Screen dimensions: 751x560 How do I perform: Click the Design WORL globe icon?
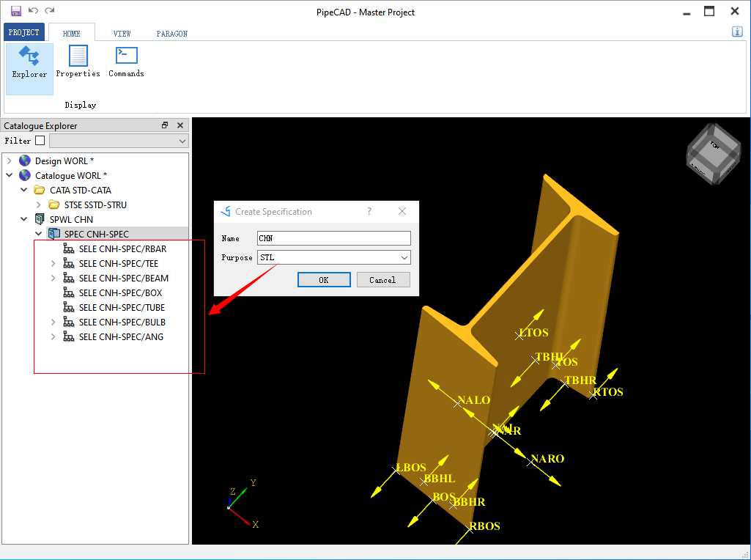(x=25, y=161)
